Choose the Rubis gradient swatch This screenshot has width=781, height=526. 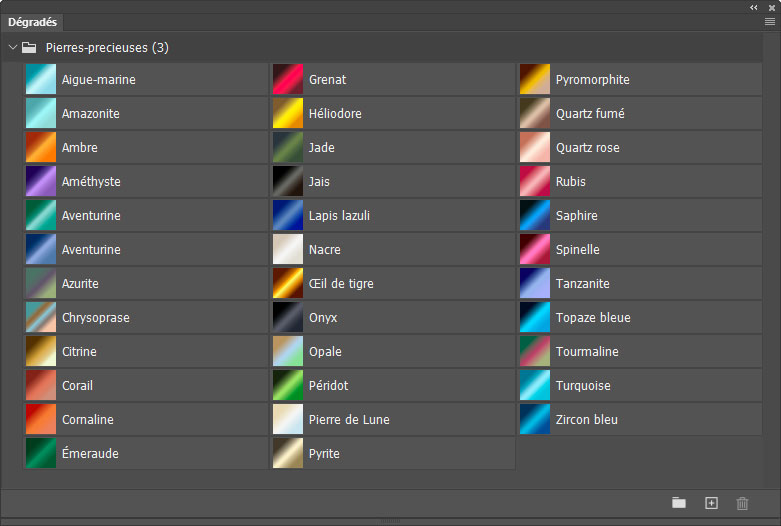coord(535,182)
